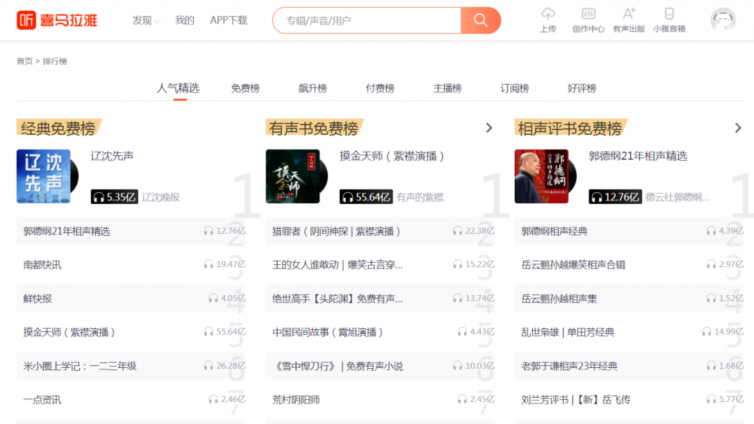Open 辽沈先声 title link
The height and width of the screenshot is (424, 754).
tap(112, 156)
